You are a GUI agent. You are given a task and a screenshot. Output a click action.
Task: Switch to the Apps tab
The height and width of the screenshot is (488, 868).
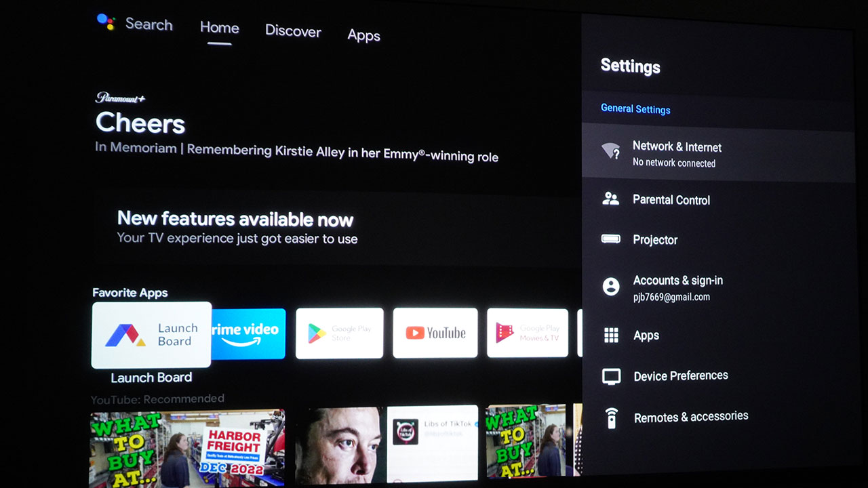coord(363,35)
